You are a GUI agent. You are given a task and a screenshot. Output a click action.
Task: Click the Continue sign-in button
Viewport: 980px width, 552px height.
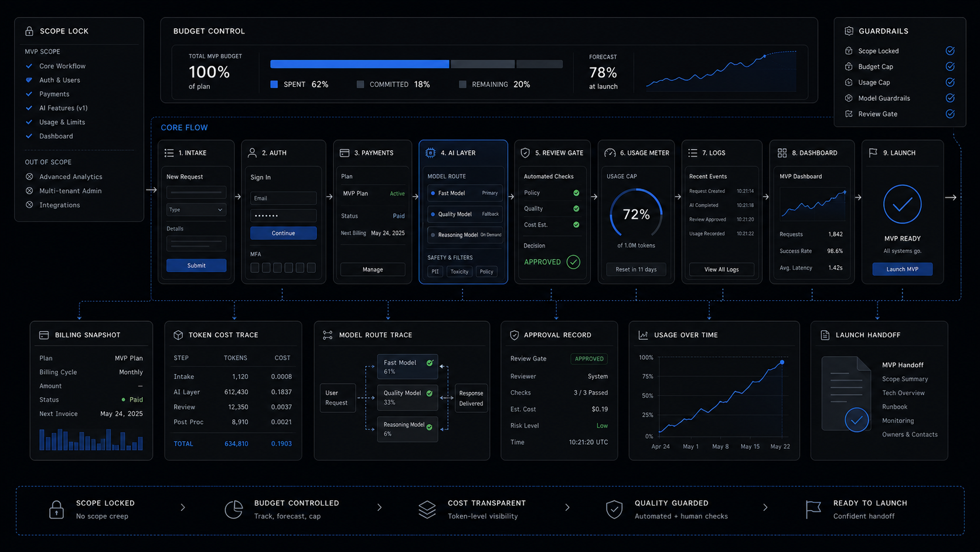coord(284,233)
